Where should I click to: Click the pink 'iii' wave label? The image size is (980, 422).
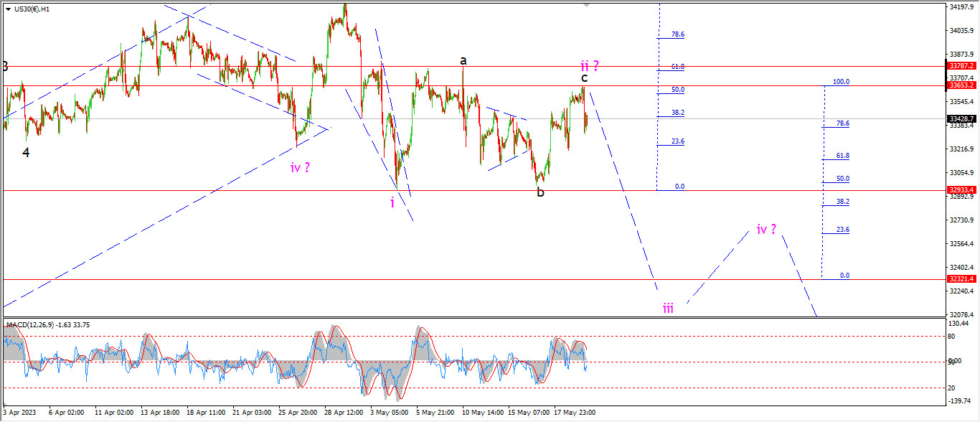click(668, 309)
